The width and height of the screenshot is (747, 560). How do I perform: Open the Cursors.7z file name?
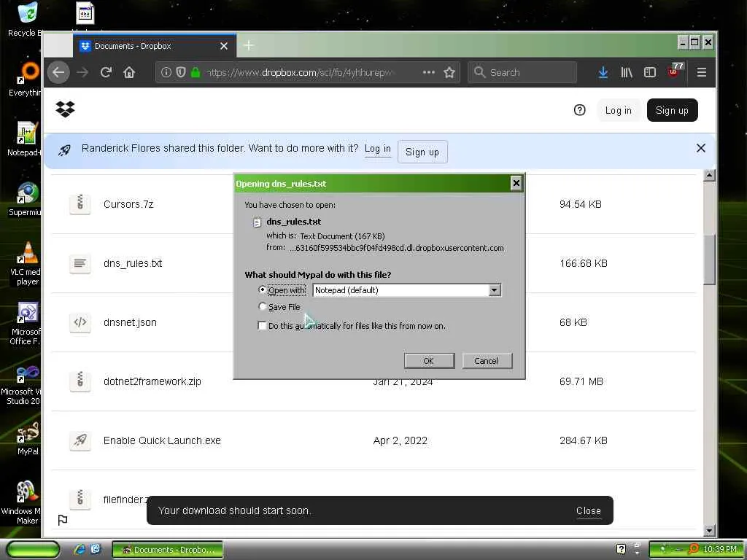128,204
